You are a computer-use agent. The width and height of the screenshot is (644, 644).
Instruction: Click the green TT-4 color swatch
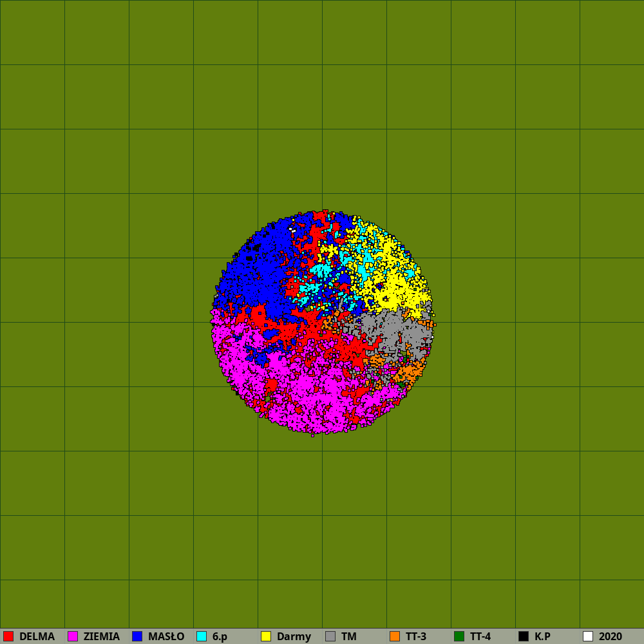(x=459, y=636)
